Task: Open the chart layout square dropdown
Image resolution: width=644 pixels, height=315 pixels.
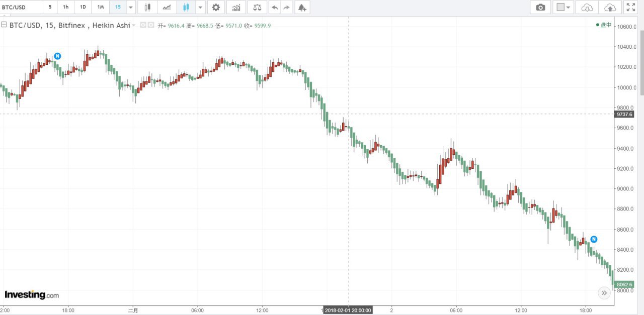Action: click(563, 8)
